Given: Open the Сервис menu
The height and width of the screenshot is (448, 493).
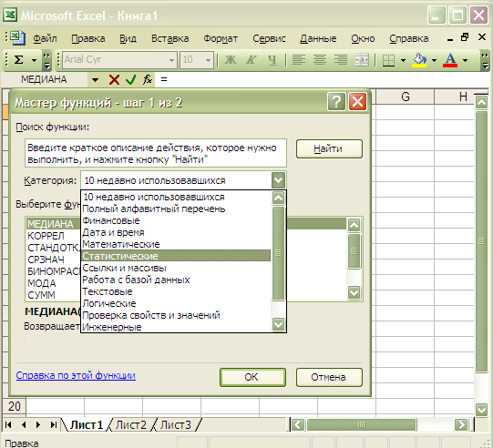Looking at the screenshot, I should click(x=269, y=38).
